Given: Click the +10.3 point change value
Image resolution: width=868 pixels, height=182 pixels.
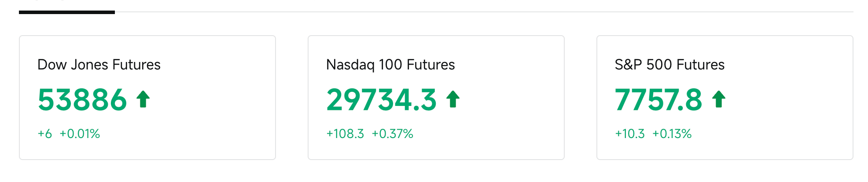Looking at the screenshot, I should pyautogui.click(x=630, y=134).
